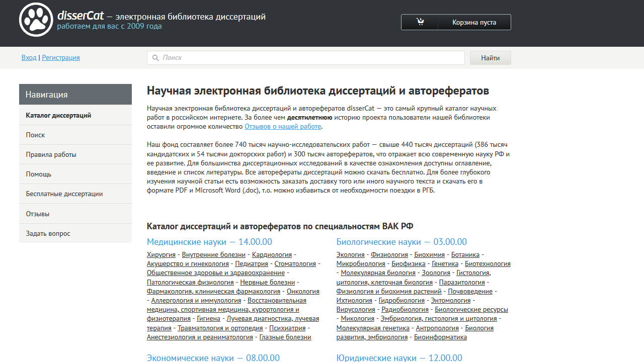Click the Найти search button

[x=490, y=57]
